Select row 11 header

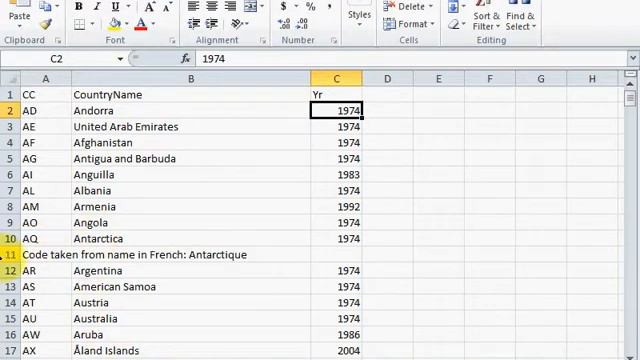[10, 255]
